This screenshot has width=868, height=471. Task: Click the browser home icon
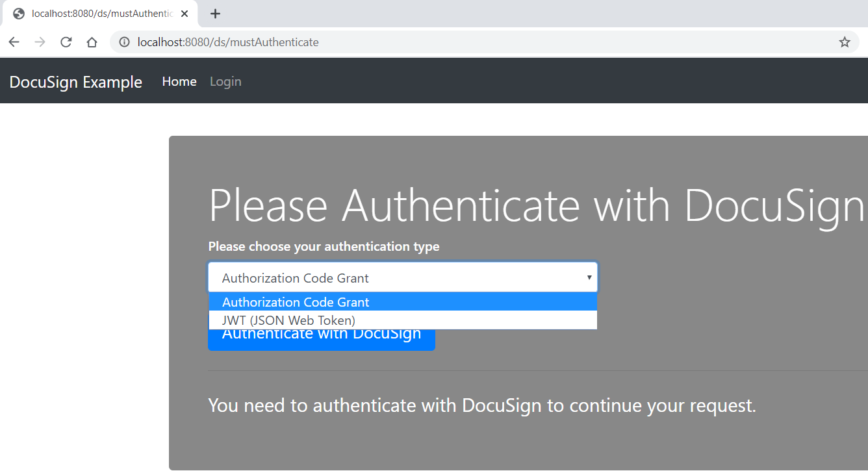point(92,42)
